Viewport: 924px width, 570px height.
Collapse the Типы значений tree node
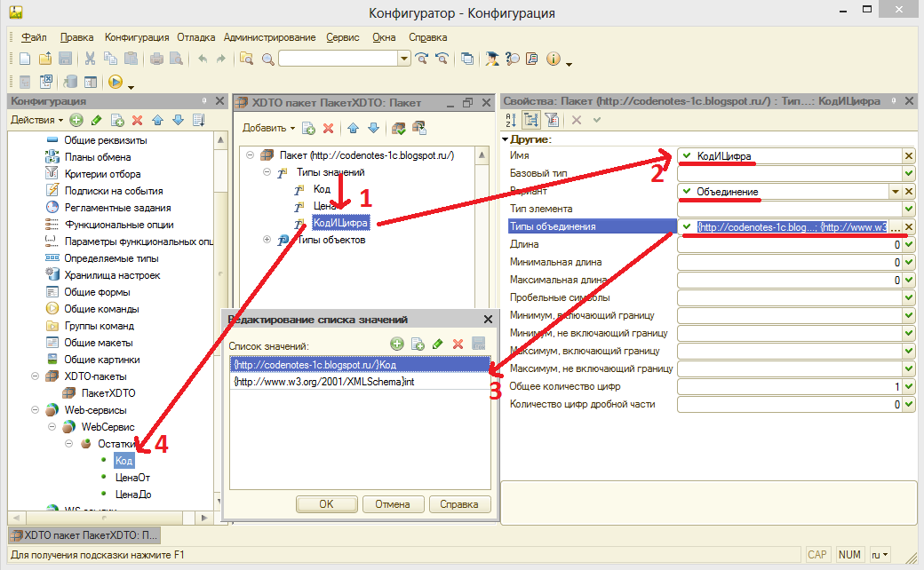pos(267,172)
